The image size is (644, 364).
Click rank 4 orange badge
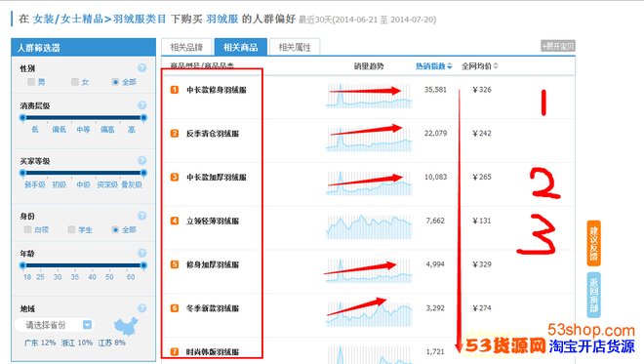(x=175, y=221)
